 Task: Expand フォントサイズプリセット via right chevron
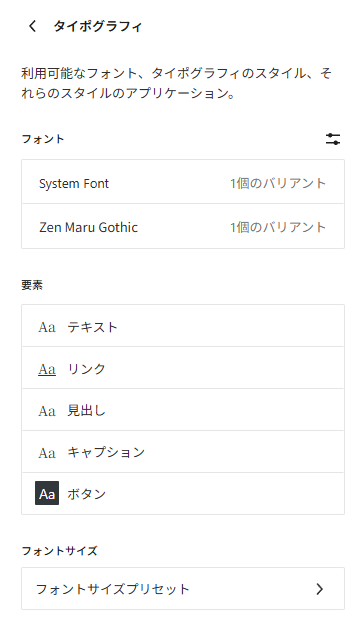pos(320,589)
